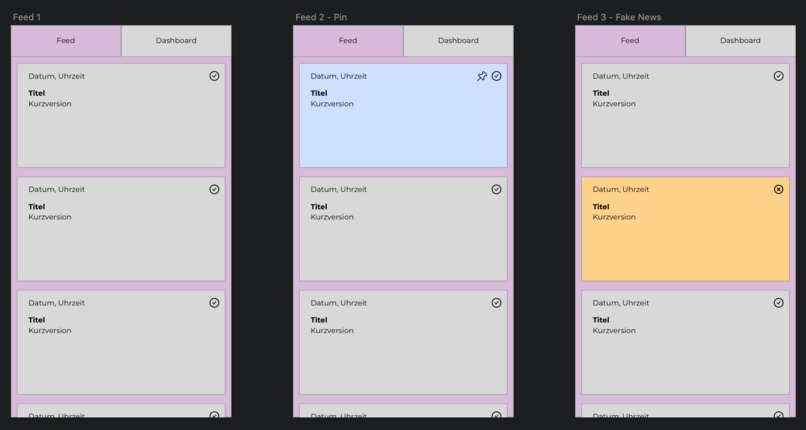Select the Feed 3 - Fake News frame label
Screen dimensions: 806x430
tap(619, 17)
